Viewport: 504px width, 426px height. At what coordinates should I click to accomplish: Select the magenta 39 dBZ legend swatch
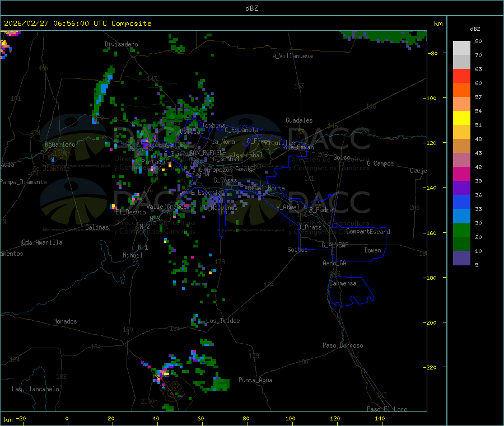[x=461, y=174]
